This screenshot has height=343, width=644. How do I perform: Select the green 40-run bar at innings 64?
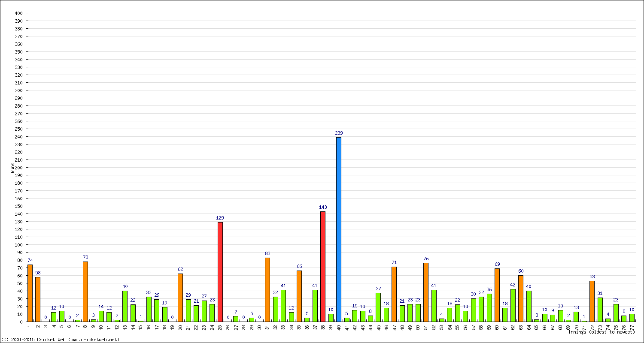point(529,306)
